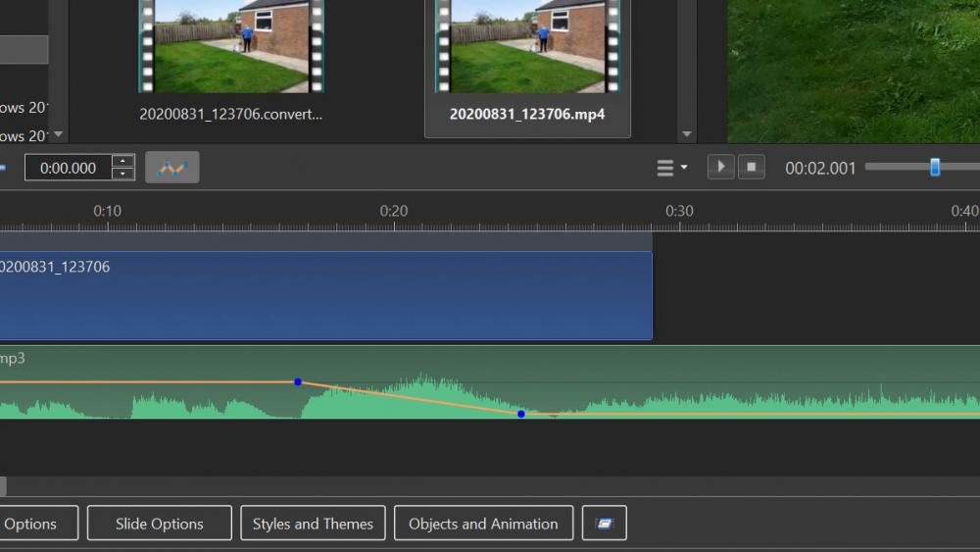Toggle the audio envelope waveform button
980x552 pixels.
pos(172,168)
